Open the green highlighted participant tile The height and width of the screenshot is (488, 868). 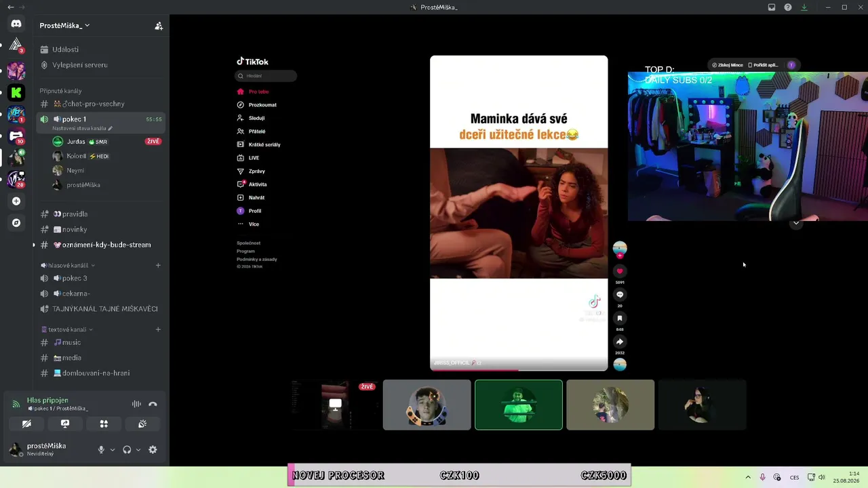[x=519, y=405]
